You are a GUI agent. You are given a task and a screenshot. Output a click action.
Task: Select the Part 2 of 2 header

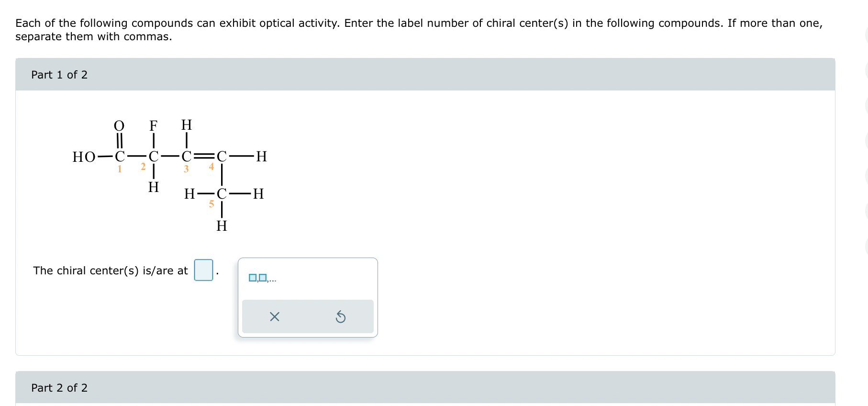(59, 388)
